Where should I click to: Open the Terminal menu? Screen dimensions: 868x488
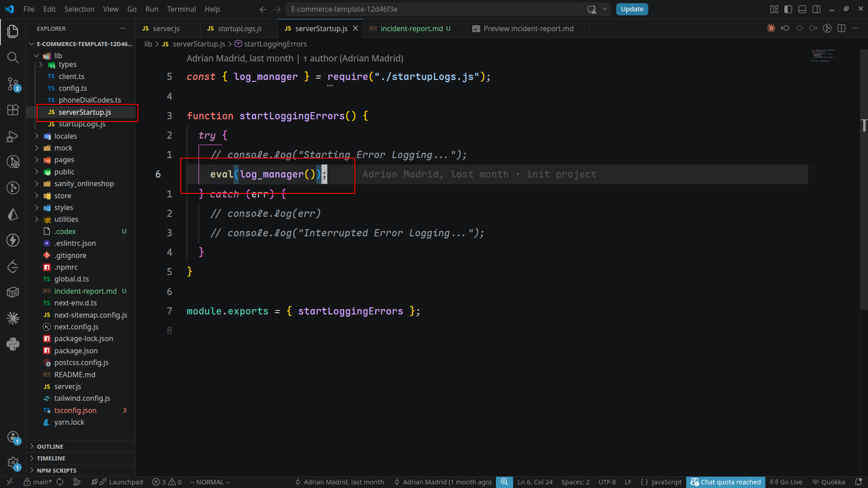coord(181,9)
